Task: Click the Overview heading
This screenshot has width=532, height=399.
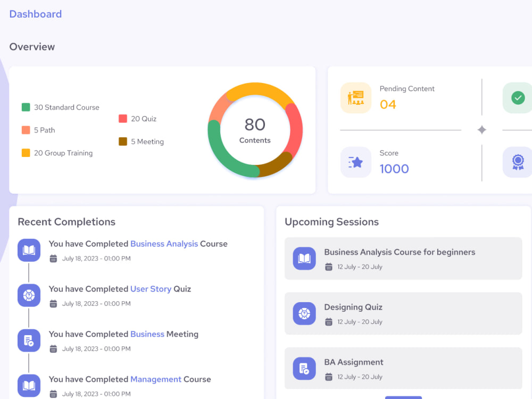Action: [x=32, y=46]
